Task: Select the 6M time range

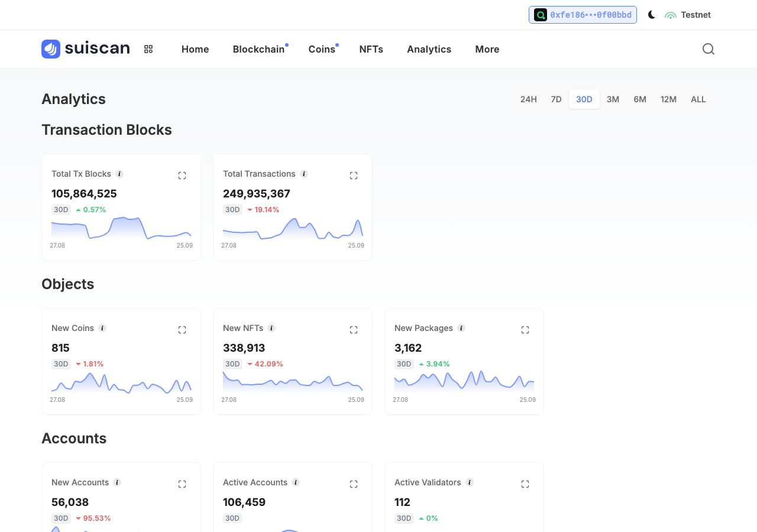Action: pos(640,99)
